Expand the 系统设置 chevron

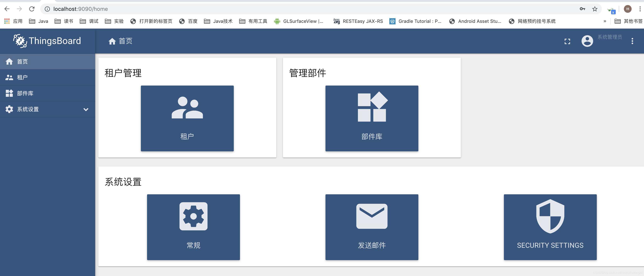pyautogui.click(x=86, y=110)
